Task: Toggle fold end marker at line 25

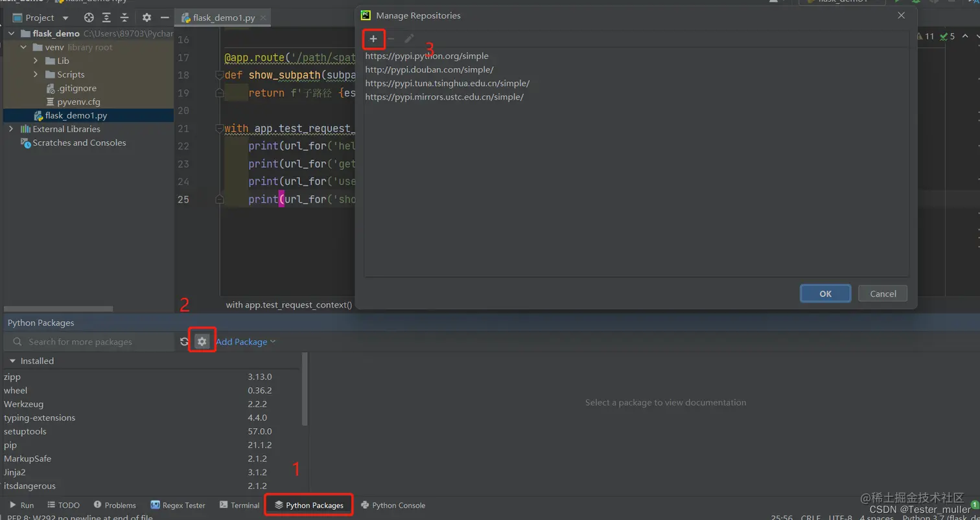Action: (220, 199)
